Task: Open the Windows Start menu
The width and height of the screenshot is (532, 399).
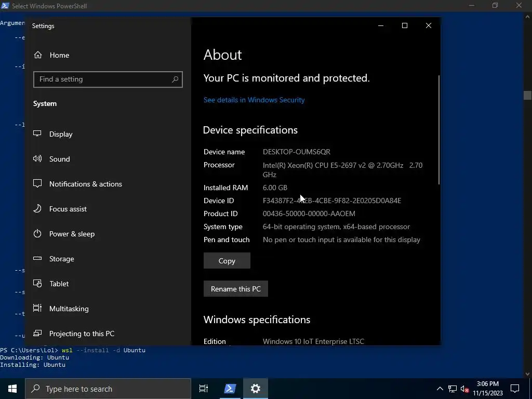Action: coord(12,389)
